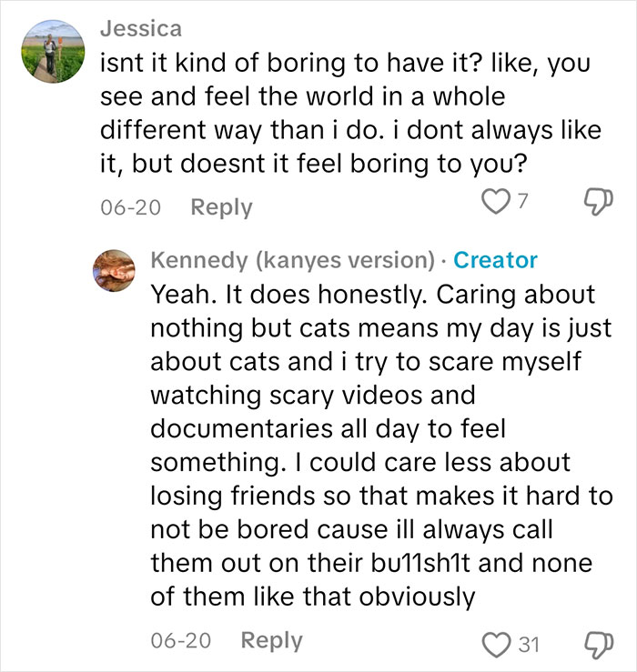The image size is (637, 672).
Task: Click the 31 likes count on Kennedy's reply
Action: coord(529,645)
